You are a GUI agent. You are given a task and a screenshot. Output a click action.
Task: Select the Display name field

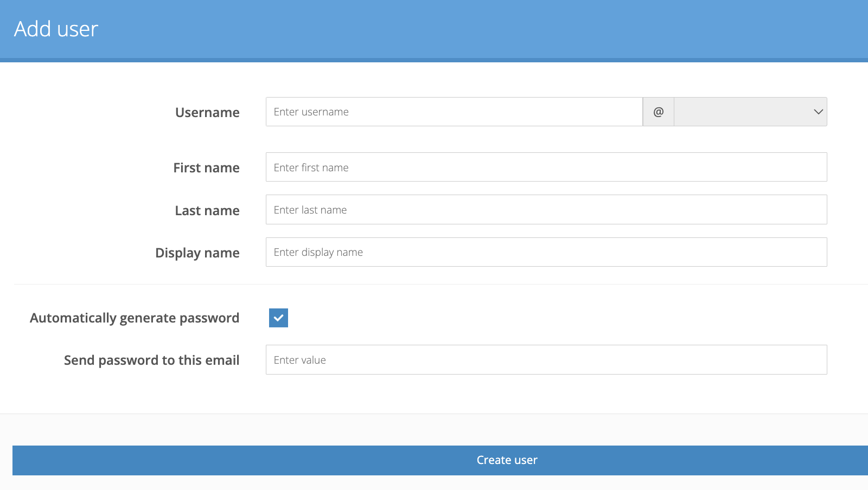pos(546,252)
